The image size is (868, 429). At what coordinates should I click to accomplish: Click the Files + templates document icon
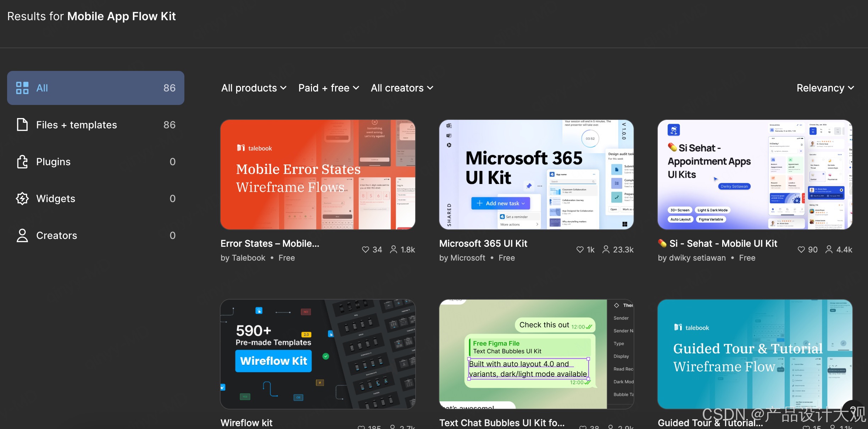tap(22, 125)
